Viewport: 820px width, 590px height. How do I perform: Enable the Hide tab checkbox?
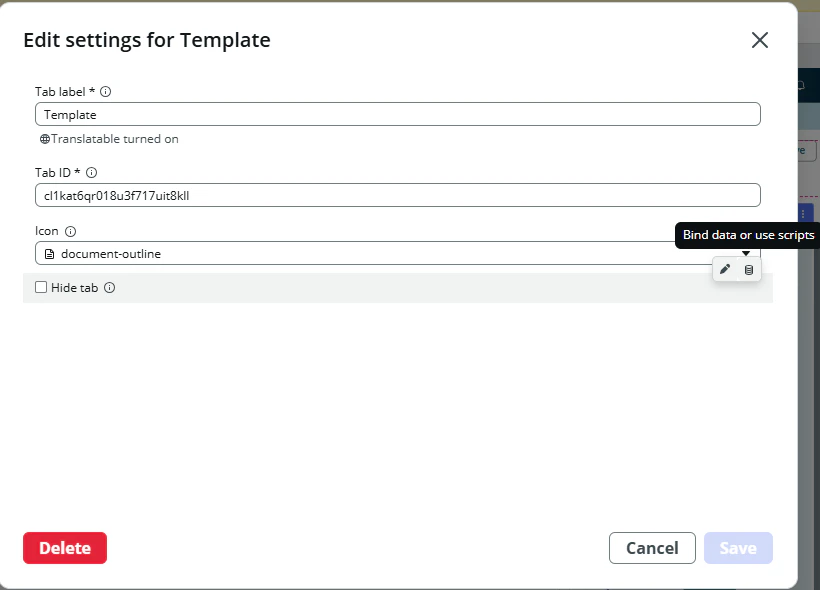[x=41, y=287]
